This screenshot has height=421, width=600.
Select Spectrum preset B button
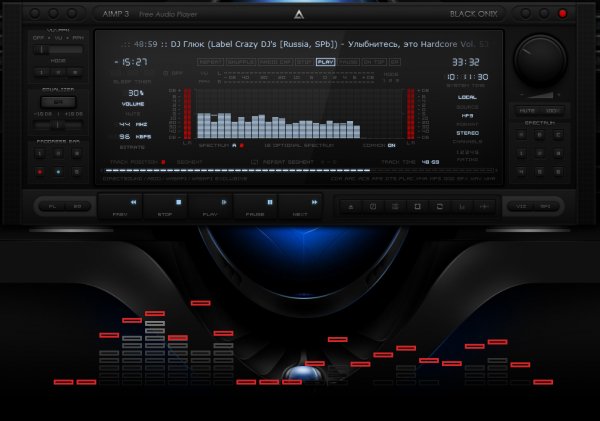tap(540, 135)
